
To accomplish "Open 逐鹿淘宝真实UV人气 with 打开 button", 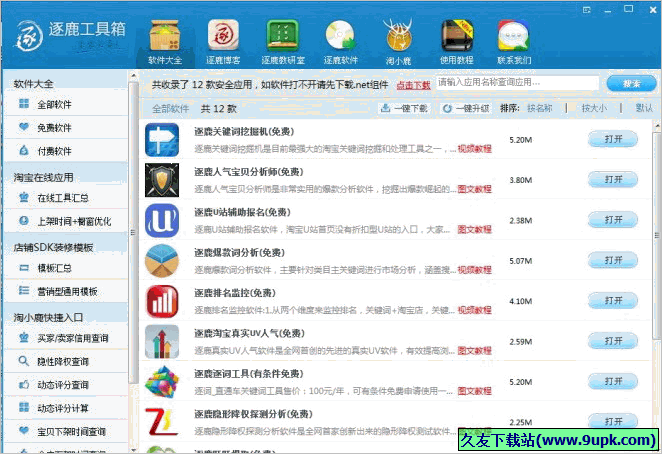I will [x=613, y=341].
